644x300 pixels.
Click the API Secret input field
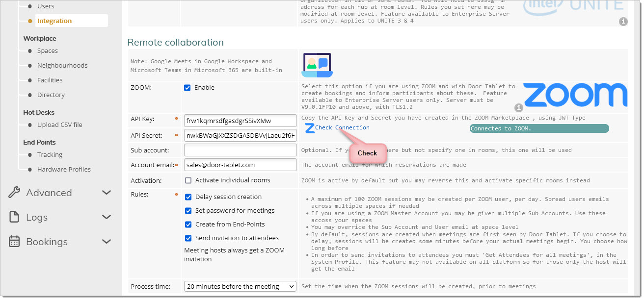pos(241,135)
